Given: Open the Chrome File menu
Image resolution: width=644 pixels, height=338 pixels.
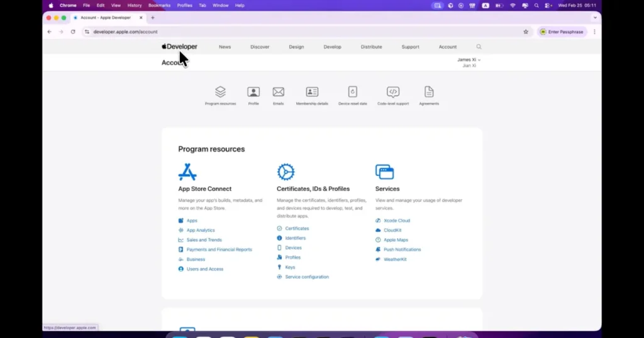Looking at the screenshot, I should pos(86,5).
